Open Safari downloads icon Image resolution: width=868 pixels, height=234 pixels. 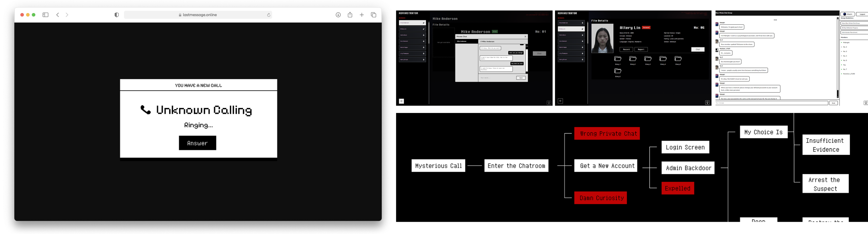[338, 15]
